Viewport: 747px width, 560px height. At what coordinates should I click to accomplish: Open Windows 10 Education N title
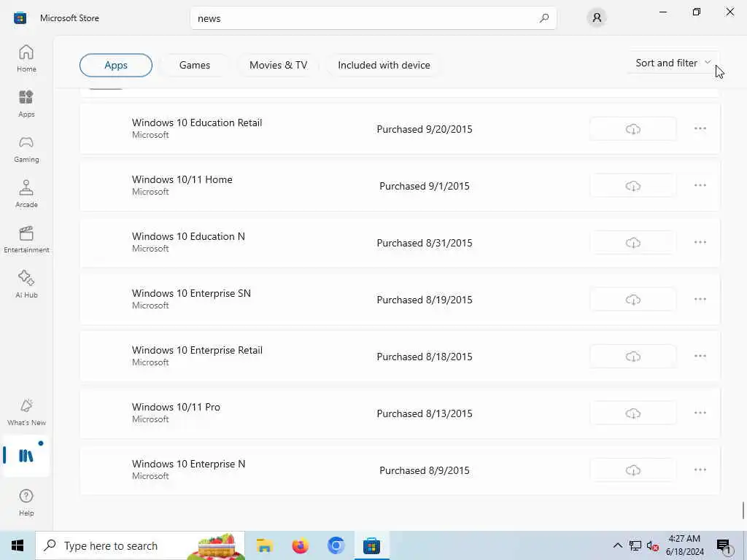188,237
